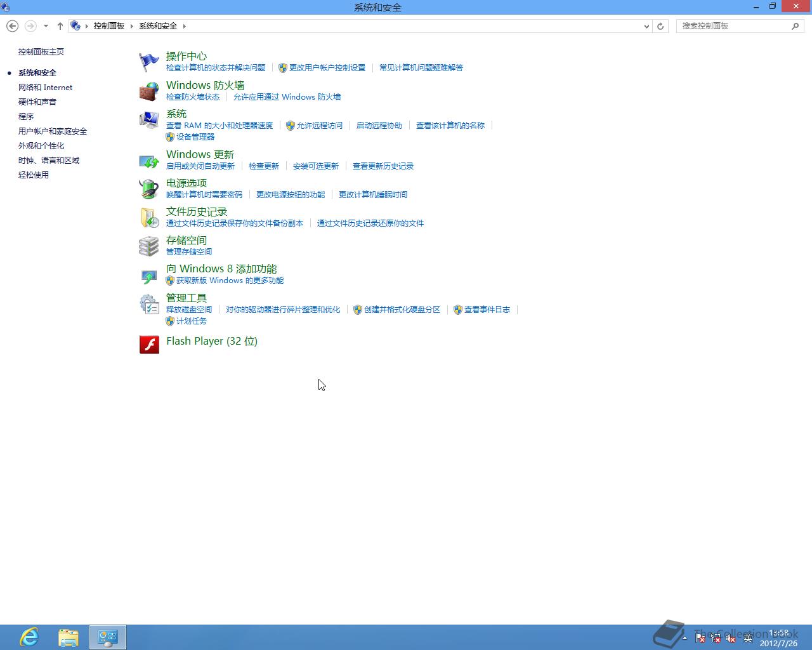Expand the chevron before 控制面板 breadcrumb

coord(87,26)
